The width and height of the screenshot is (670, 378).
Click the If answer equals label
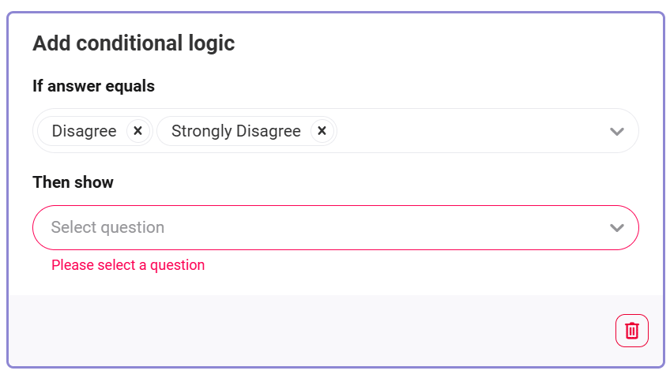point(94,86)
